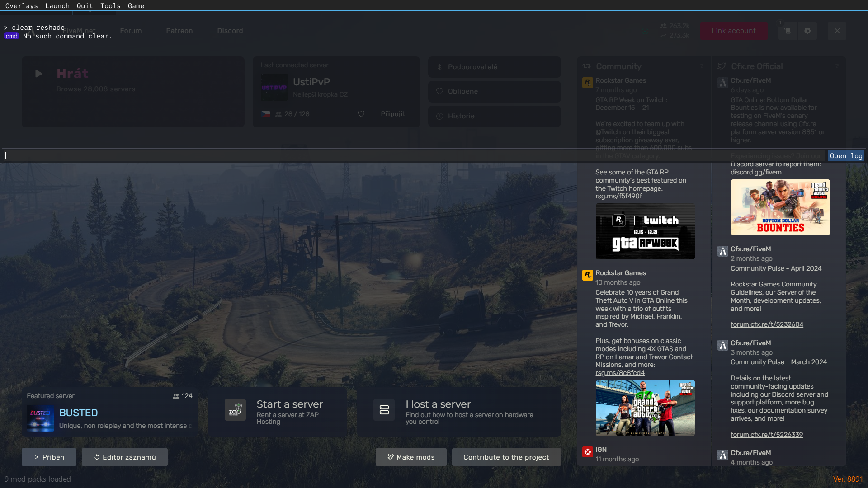The height and width of the screenshot is (488, 868).
Task: Open the ZAP-Hosting Start a server icon
Action: point(235,410)
